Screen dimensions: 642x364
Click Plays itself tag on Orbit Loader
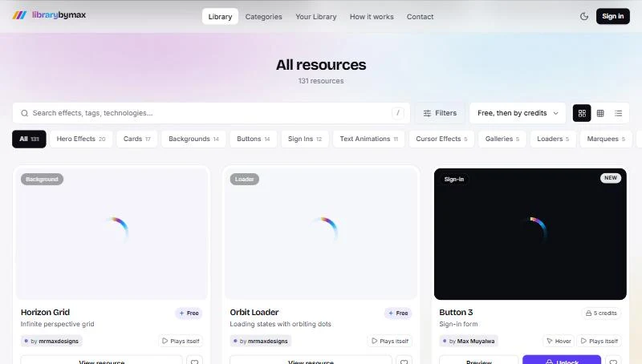[390, 341]
